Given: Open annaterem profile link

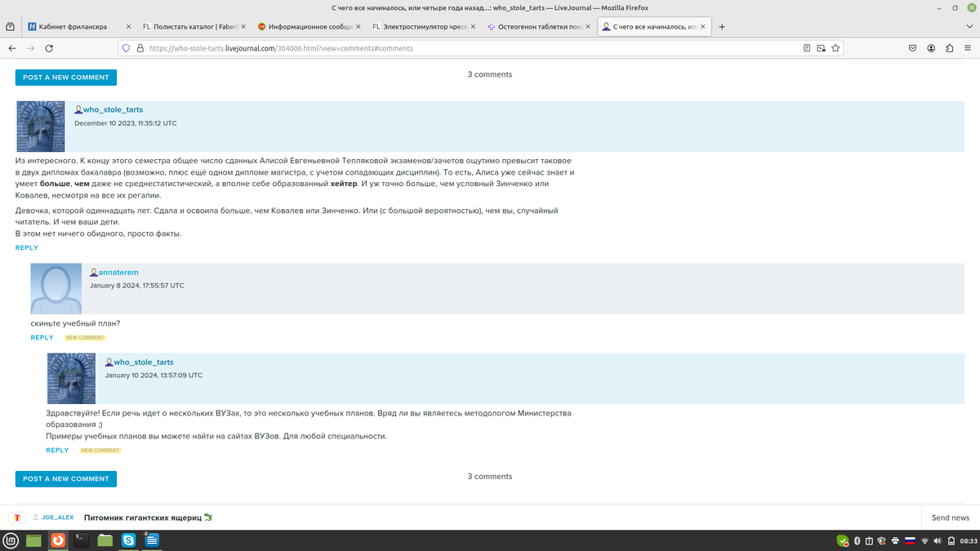Looking at the screenshot, I should 118,273.
